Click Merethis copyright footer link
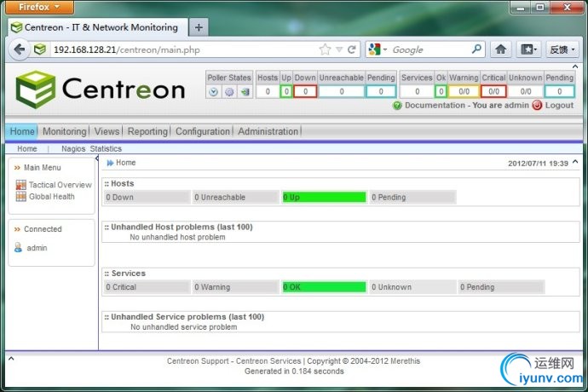 [x=405, y=360]
